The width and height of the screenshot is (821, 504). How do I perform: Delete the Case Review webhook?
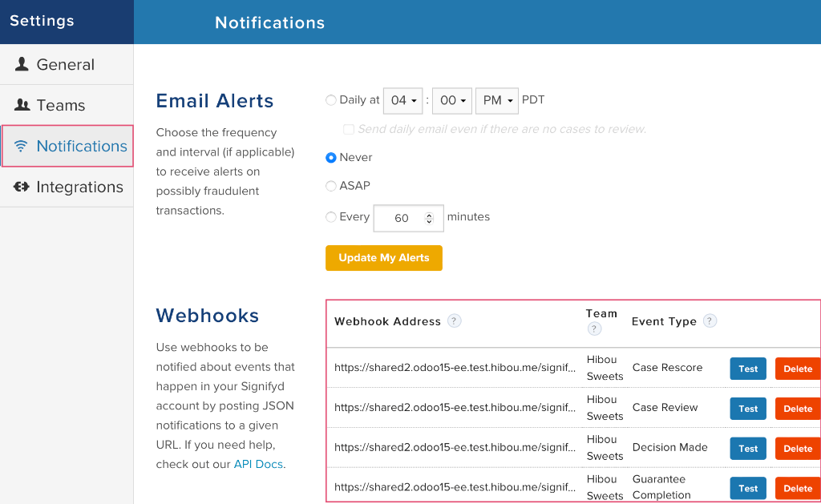click(x=798, y=408)
